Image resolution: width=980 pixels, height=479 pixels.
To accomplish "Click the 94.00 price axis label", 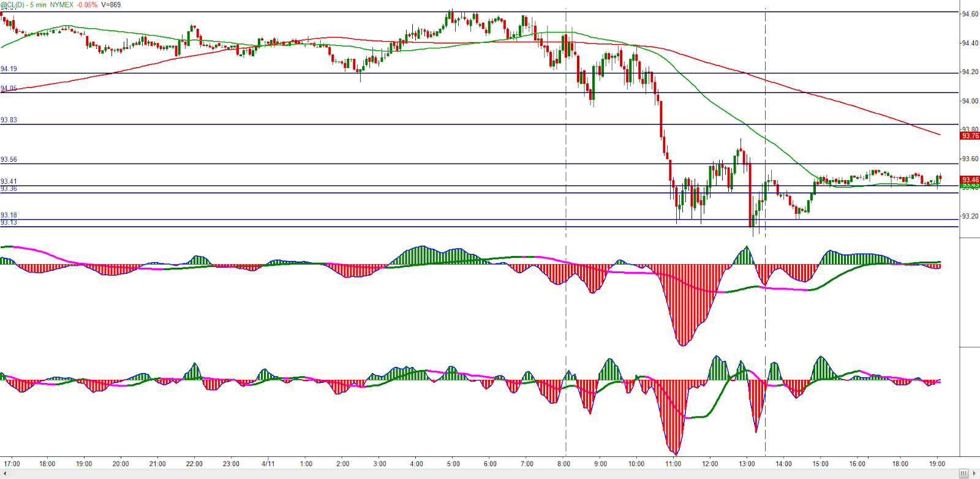I will (970, 100).
